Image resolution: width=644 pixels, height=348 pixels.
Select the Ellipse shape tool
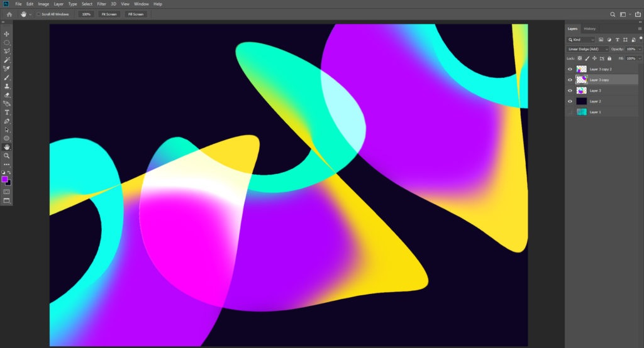[x=6, y=138]
